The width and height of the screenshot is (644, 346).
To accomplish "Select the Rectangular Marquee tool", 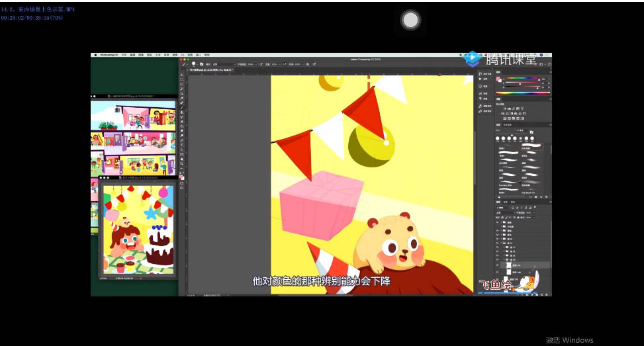I will (181, 79).
